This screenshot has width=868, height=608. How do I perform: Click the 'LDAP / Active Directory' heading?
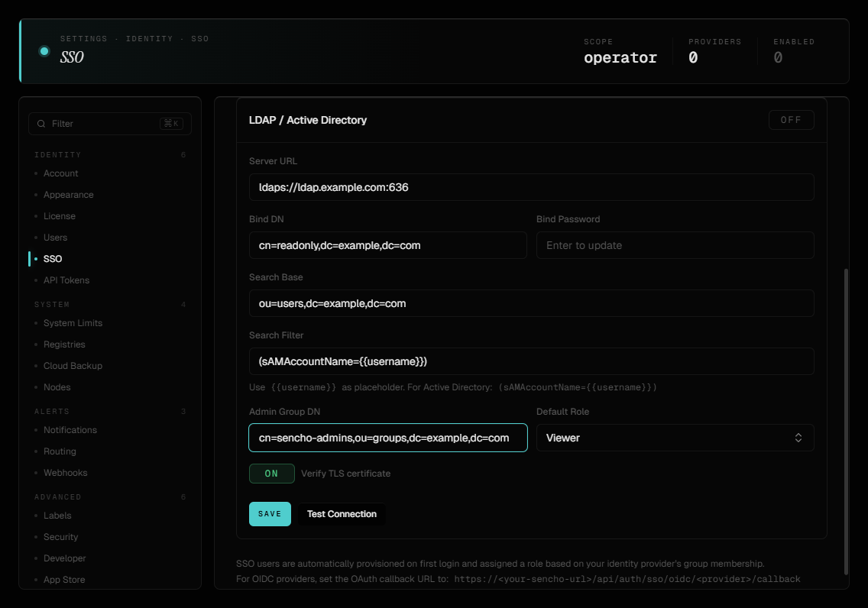(308, 120)
